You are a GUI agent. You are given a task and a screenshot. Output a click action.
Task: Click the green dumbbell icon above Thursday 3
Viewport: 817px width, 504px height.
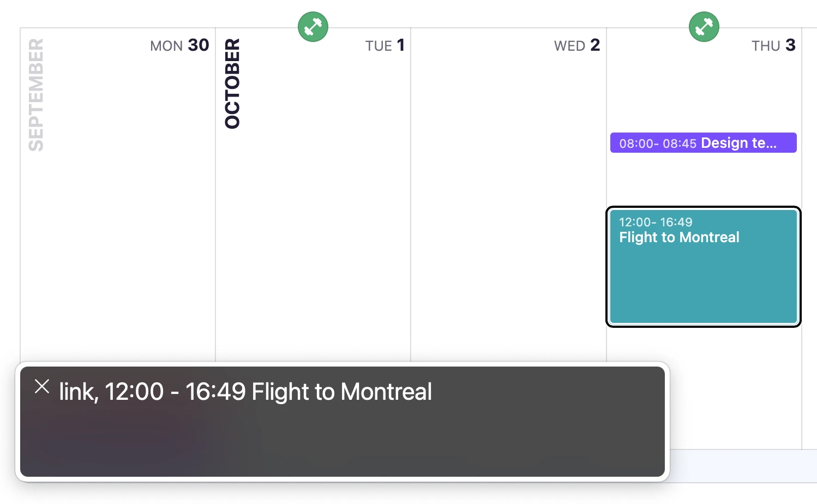point(704,27)
